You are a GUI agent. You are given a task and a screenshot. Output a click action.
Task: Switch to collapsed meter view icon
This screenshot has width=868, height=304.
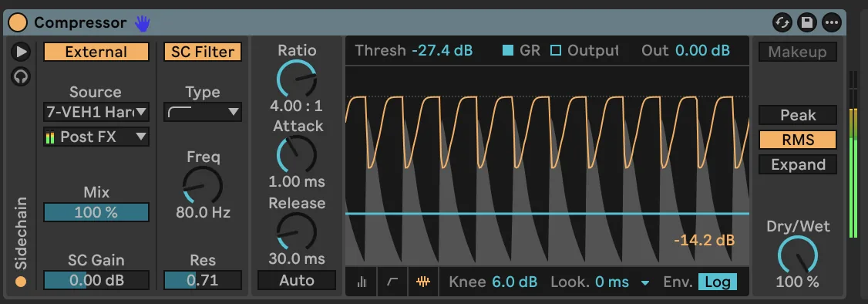point(362,282)
